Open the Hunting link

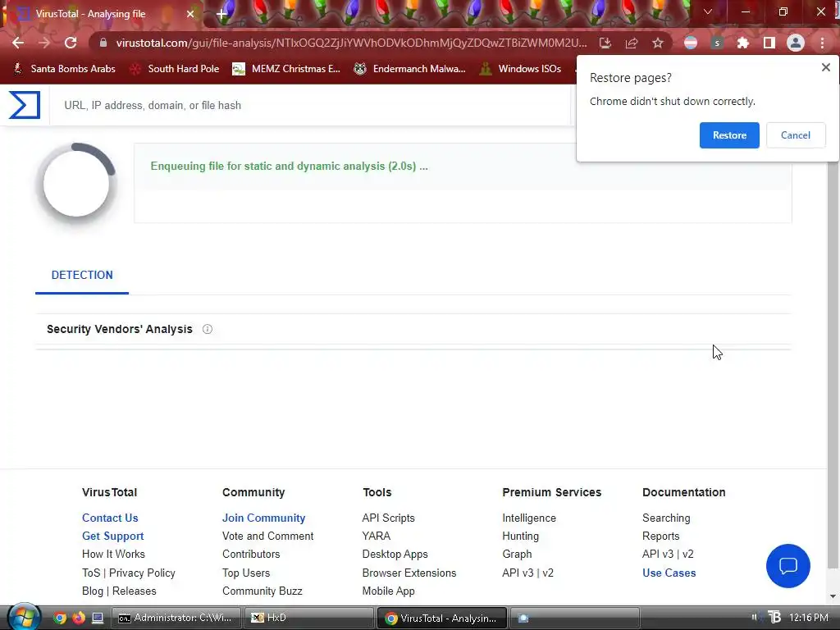(x=520, y=536)
